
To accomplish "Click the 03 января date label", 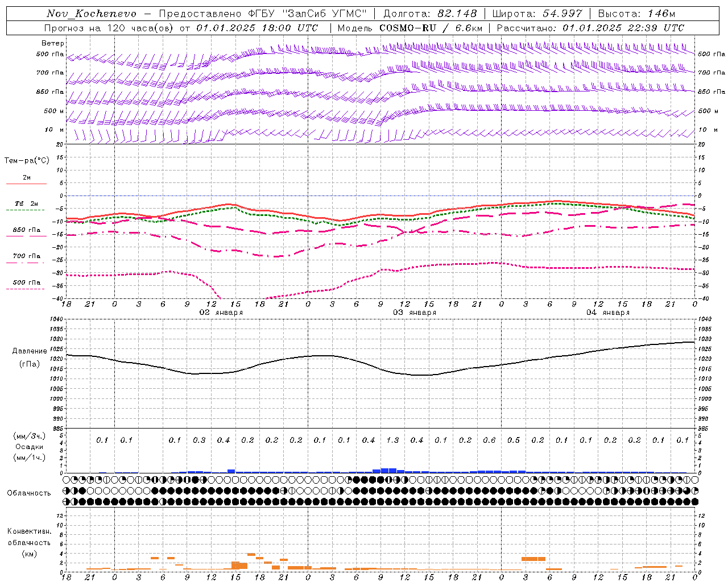I will pos(415,313).
